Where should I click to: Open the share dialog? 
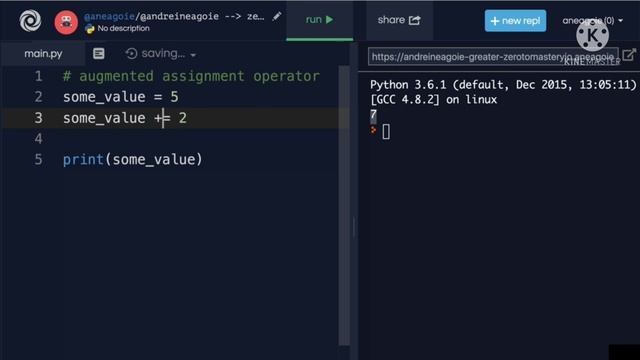click(x=399, y=20)
